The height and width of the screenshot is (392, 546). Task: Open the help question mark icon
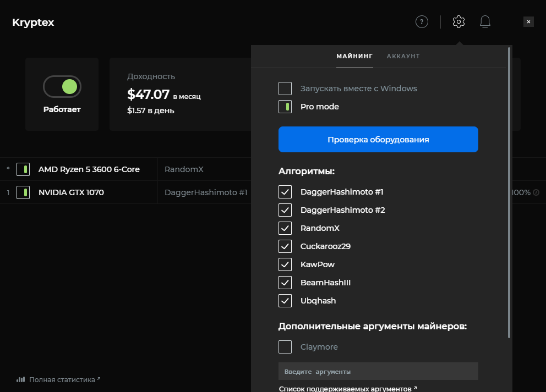422,22
